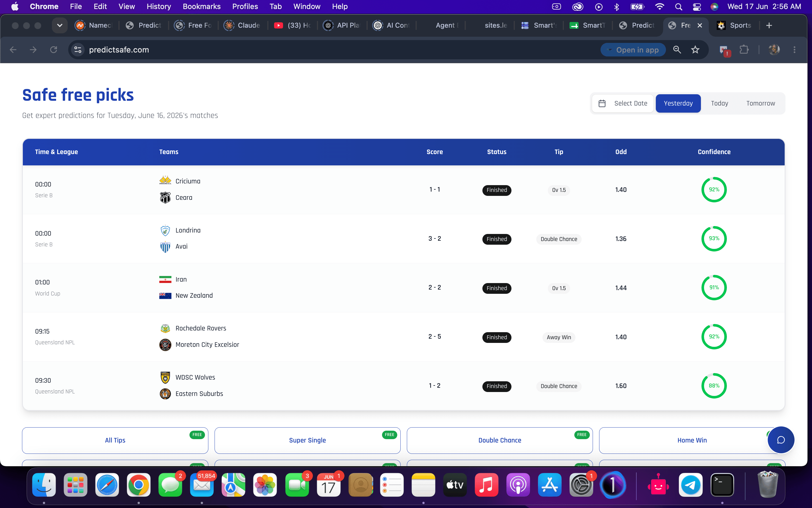Click the Confidence column header
Viewport: 812px width, 508px height.
pos(714,152)
